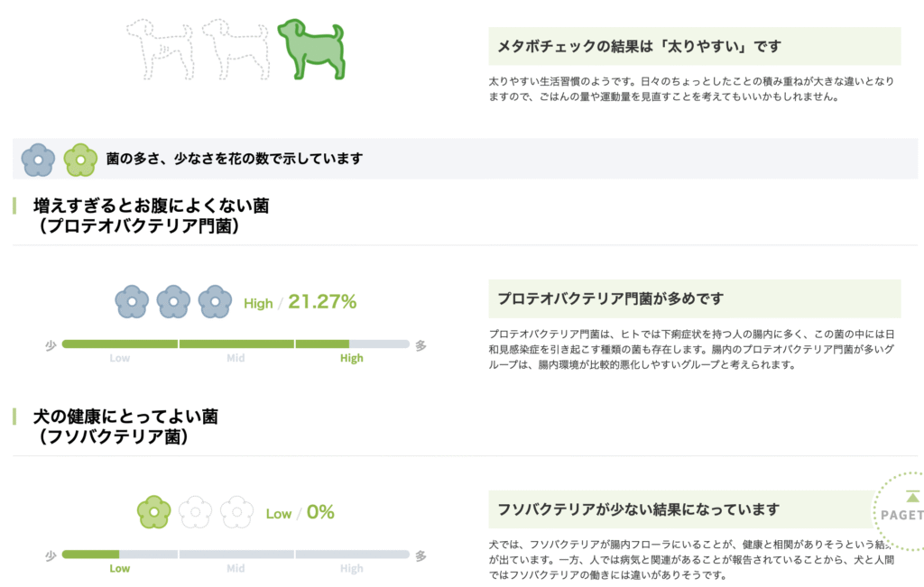The image size is (924, 587).
Task: Click the last empty flower beside Low 0%
Action: (237, 512)
